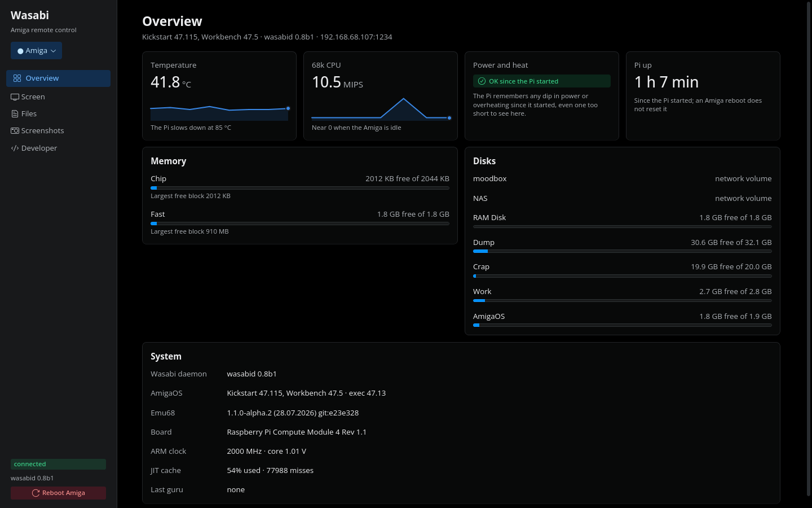This screenshot has width=812, height=508.
Task: Open the Amiga device dropdown
Action: [36, 51]
